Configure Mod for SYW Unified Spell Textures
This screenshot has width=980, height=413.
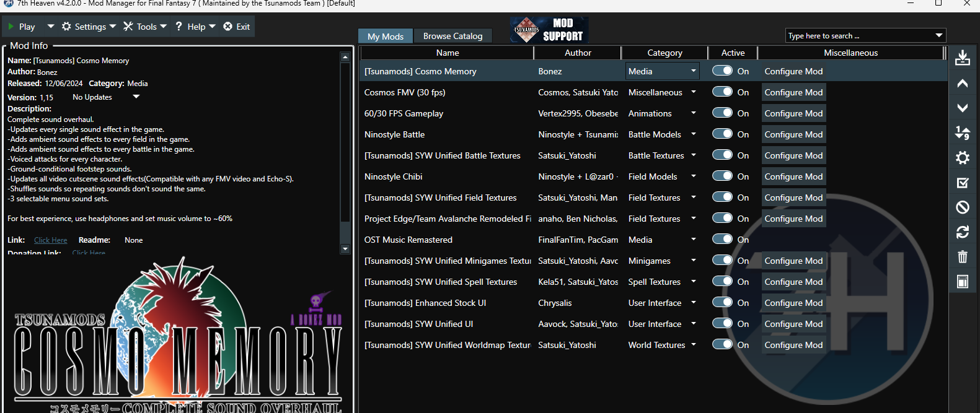(x=793, y=282)
